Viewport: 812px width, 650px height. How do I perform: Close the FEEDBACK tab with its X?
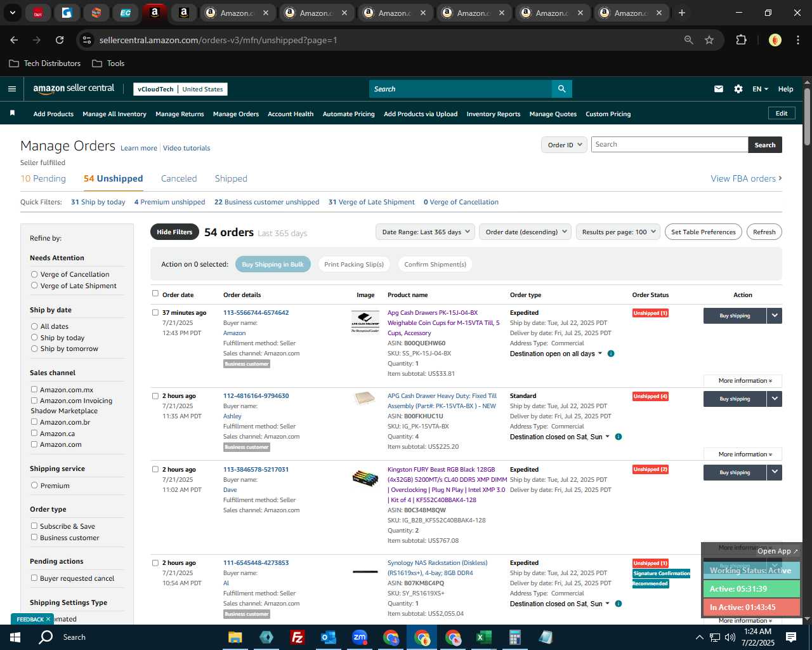pyautogui.click(x=48, y=619)
